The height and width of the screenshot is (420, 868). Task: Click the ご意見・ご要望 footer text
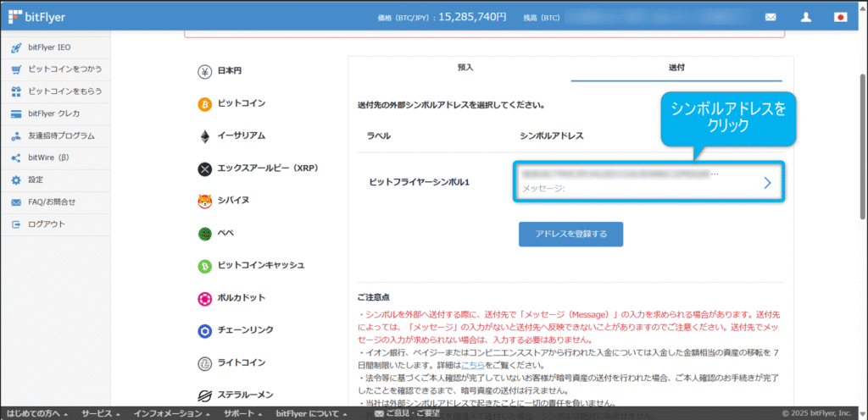tap(413, 413)
